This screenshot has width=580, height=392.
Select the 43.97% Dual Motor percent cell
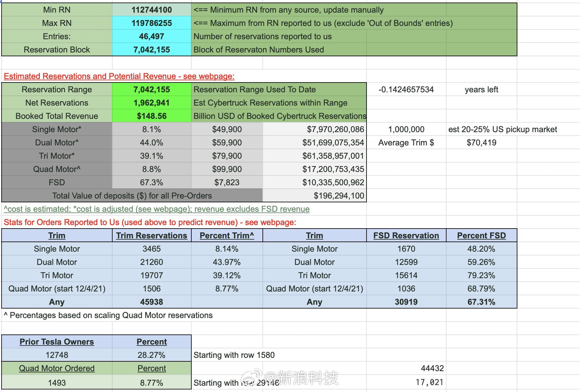[227, 262]
